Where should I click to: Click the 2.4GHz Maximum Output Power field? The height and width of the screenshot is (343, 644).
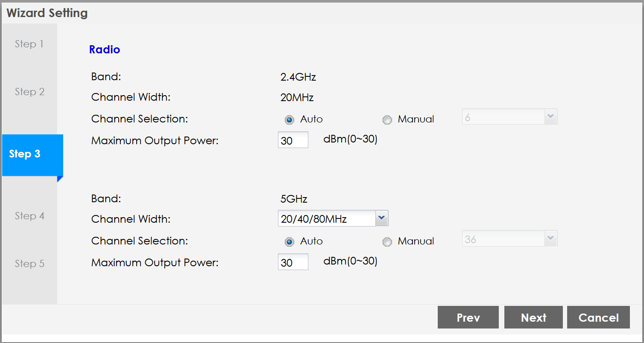pos(293,140)
